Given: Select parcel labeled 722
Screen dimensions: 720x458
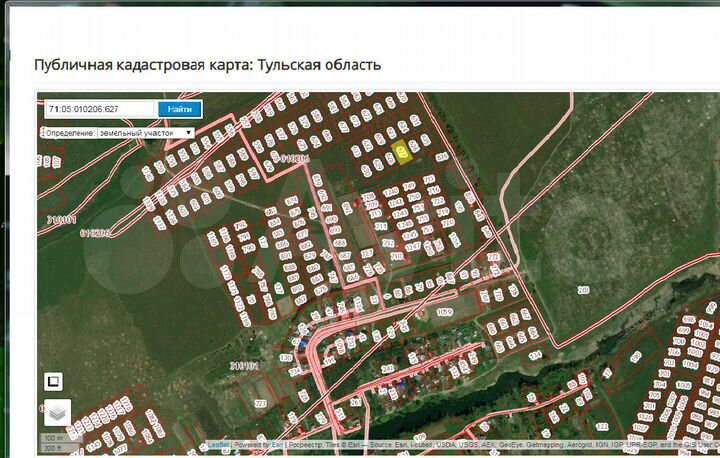Looking at the screenshot, I should [x=438, y=201].
